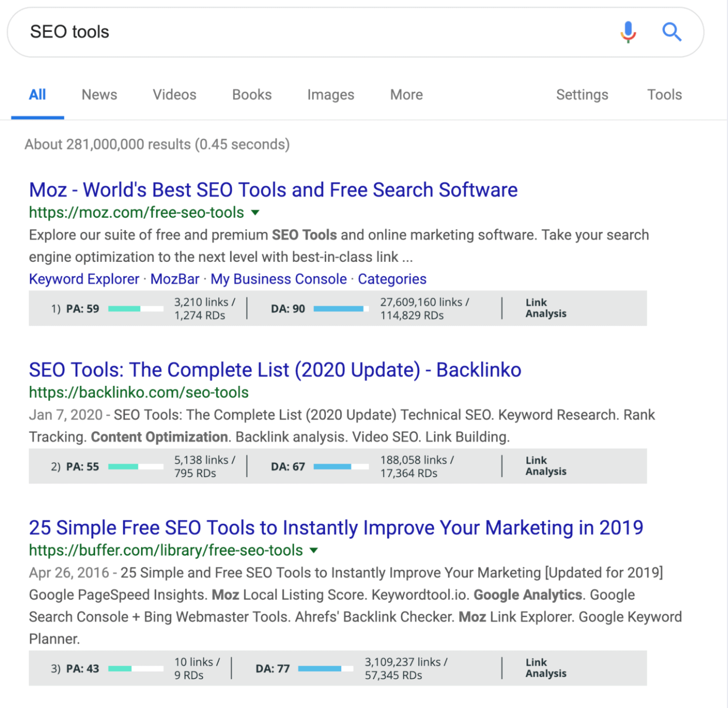Open the More search categories menu
Viewport: 728px width, 708px height.
407,95
